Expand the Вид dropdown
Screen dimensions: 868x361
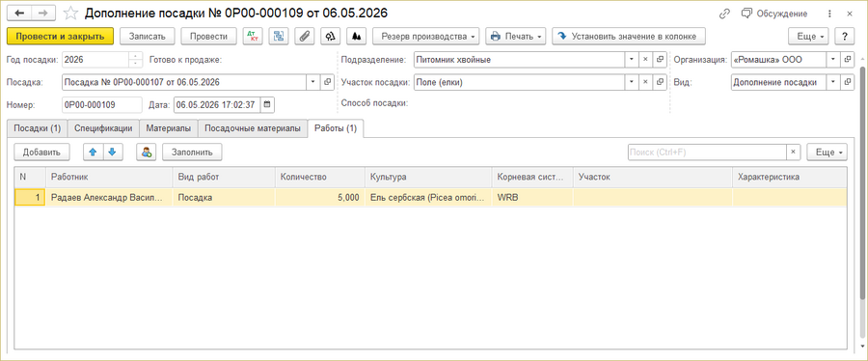tap(833, 82)
